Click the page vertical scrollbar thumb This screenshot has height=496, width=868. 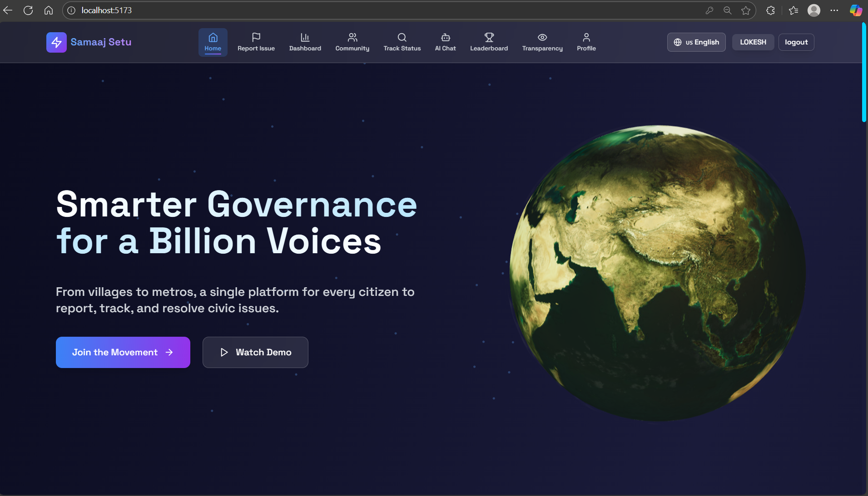[864, 73]
